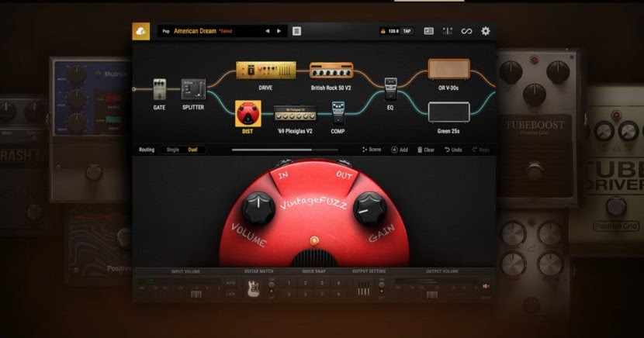Open the American Dream preset name

[x=195, y=31]
